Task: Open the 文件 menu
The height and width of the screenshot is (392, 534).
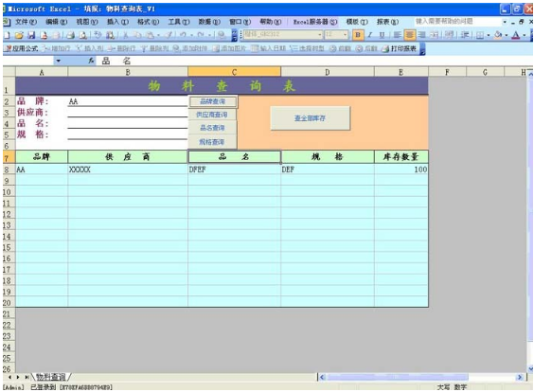Action: pyautogui.click(x=26, y=22)
